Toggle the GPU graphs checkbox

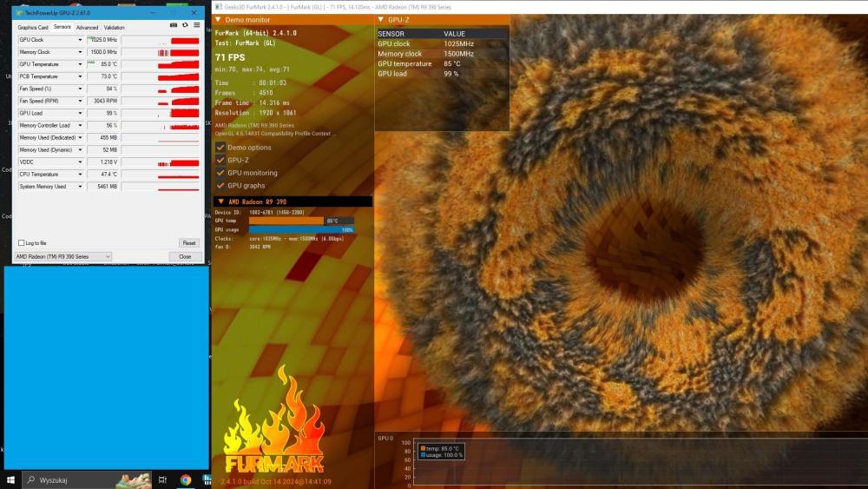220,186
